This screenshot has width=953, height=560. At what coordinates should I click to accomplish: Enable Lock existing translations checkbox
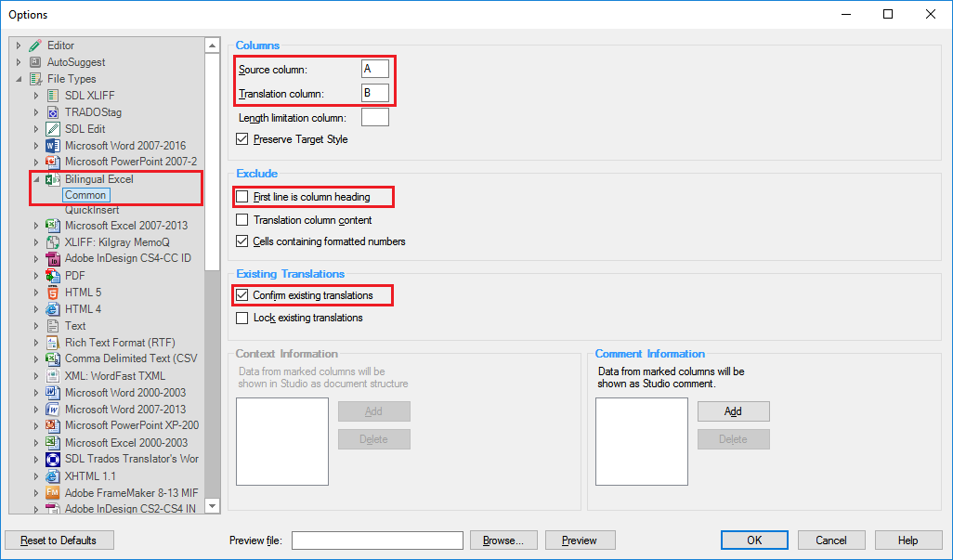[x=242, y=318]
